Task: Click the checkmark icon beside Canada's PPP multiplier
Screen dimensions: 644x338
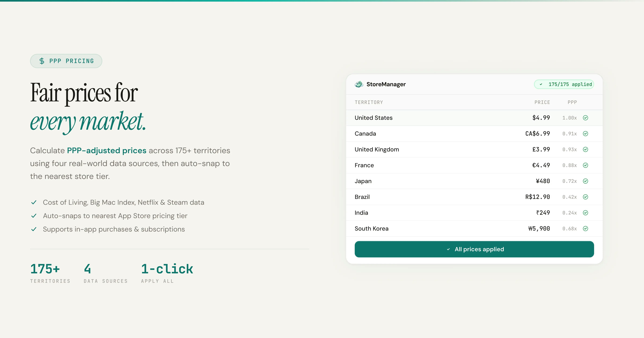Action: (x=586, y=133)
